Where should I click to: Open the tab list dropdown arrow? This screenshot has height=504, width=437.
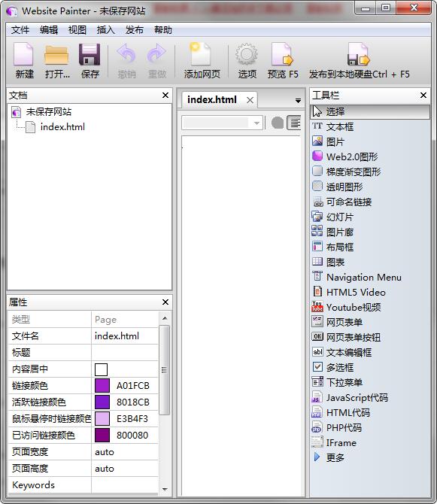tap(298, 101)
